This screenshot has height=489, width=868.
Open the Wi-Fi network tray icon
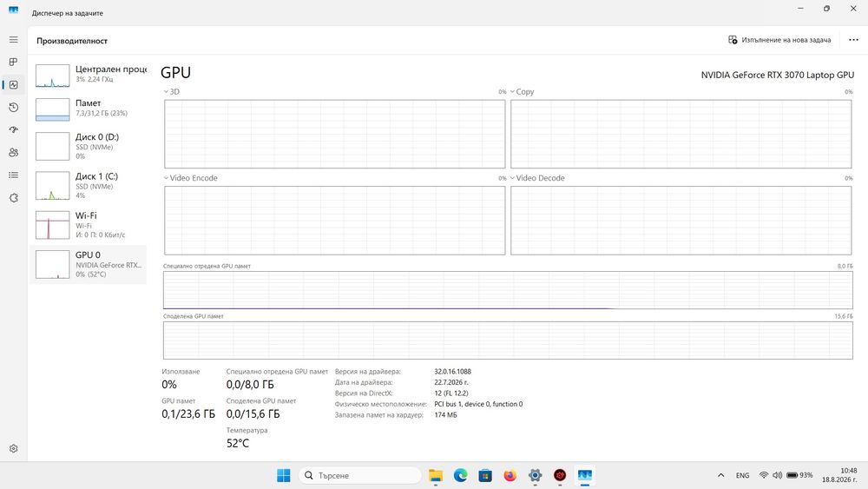coord(764,475)
